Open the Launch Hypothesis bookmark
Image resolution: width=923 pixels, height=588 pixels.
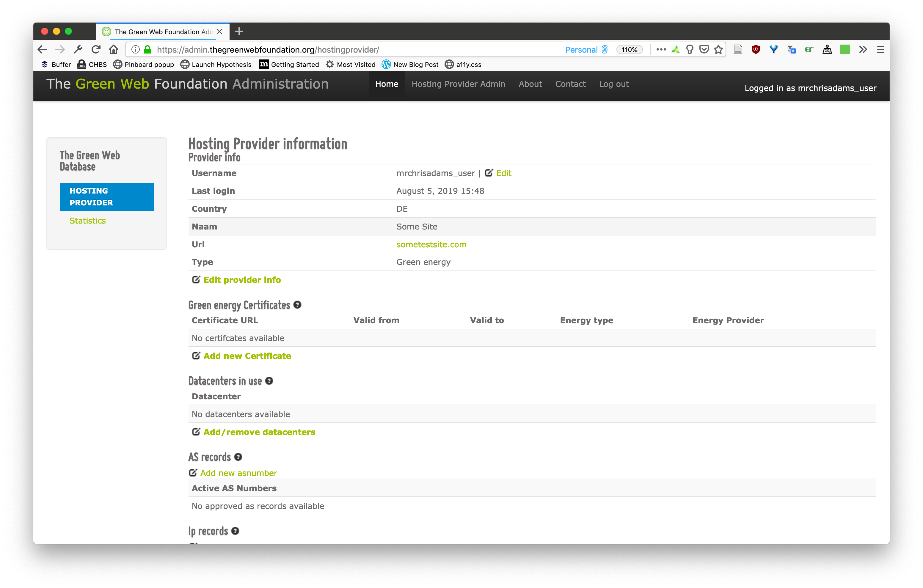point(216,65)
